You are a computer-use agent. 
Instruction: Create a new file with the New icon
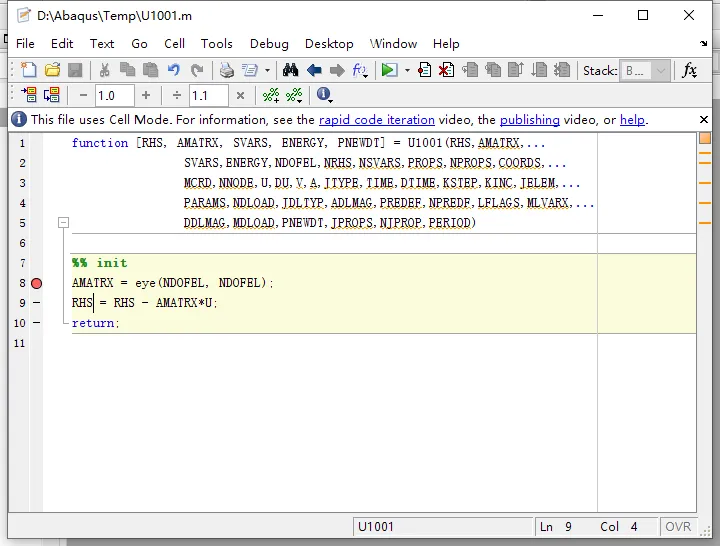click(x=28, y=70)
